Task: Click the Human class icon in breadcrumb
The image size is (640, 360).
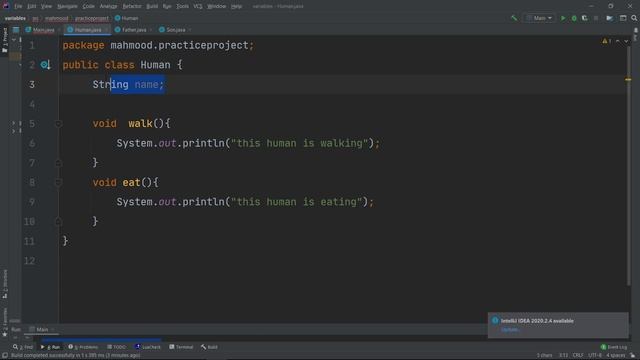Action: [x=118, y=18]
